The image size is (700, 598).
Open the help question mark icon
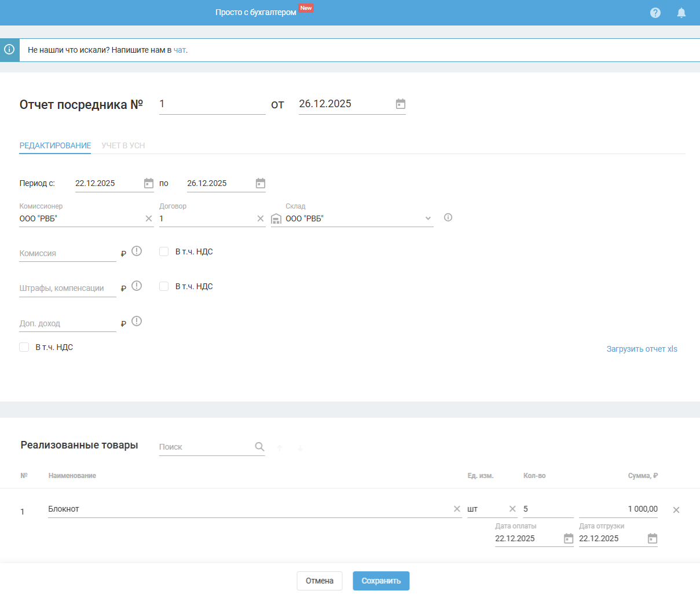point(655,13)
